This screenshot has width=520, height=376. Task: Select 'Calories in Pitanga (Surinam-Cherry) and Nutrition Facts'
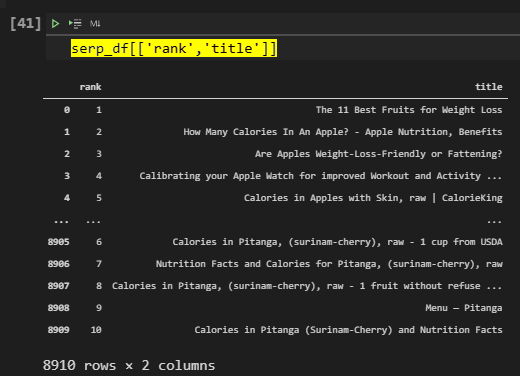pos(348,330)
